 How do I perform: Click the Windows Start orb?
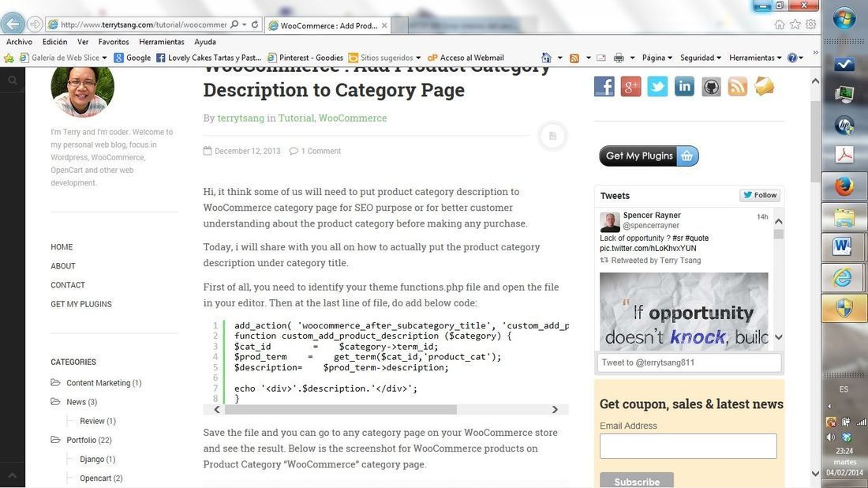coord(844,19)
